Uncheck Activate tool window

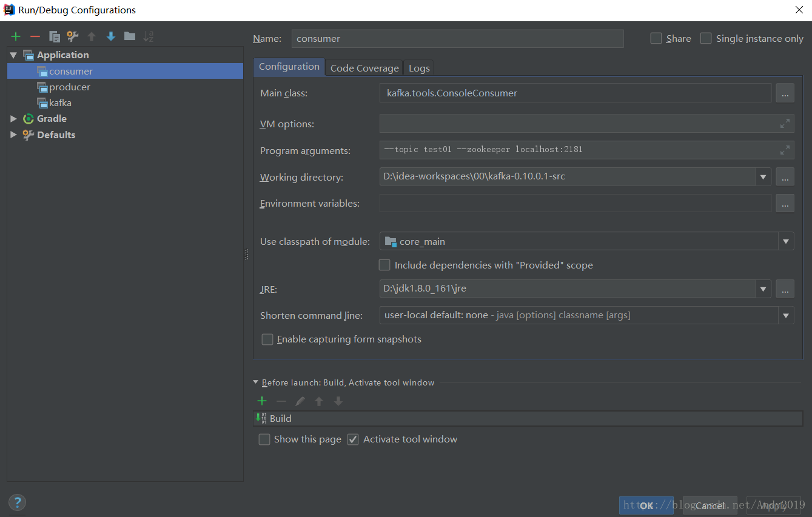coord(353,439)
